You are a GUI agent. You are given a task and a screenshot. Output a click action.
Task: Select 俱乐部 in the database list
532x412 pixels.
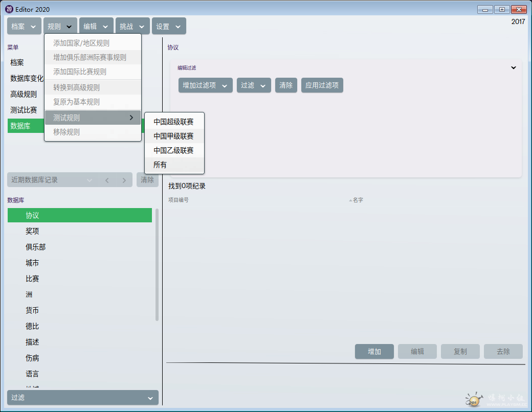point(36,247)
